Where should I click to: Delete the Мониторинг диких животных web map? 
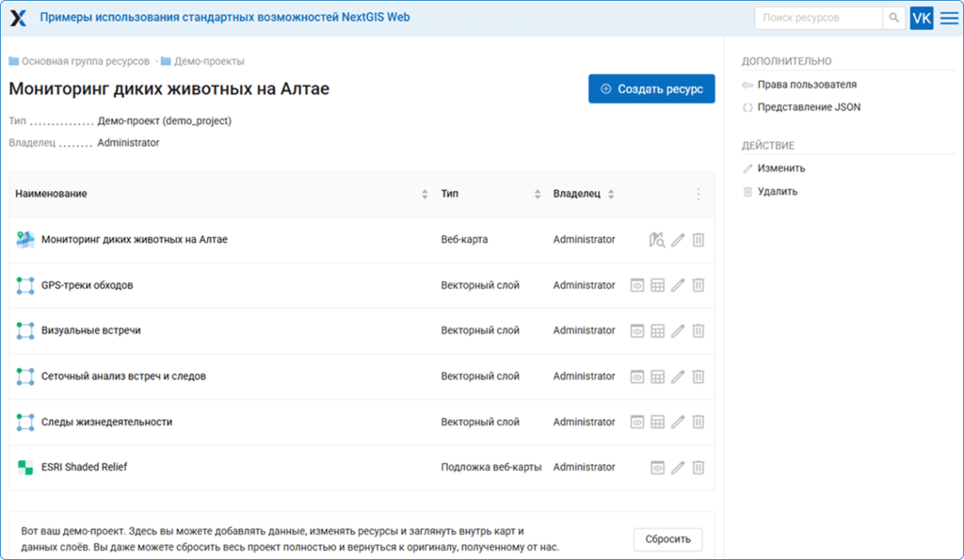(x=699, y=240)
